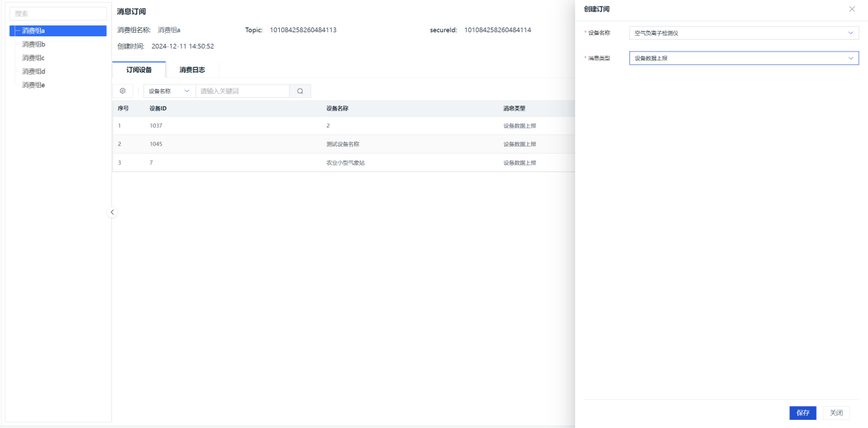Expand the 设备名称 search filter selector
This screenshot has height=428, width=868.
tap(169, 91)
